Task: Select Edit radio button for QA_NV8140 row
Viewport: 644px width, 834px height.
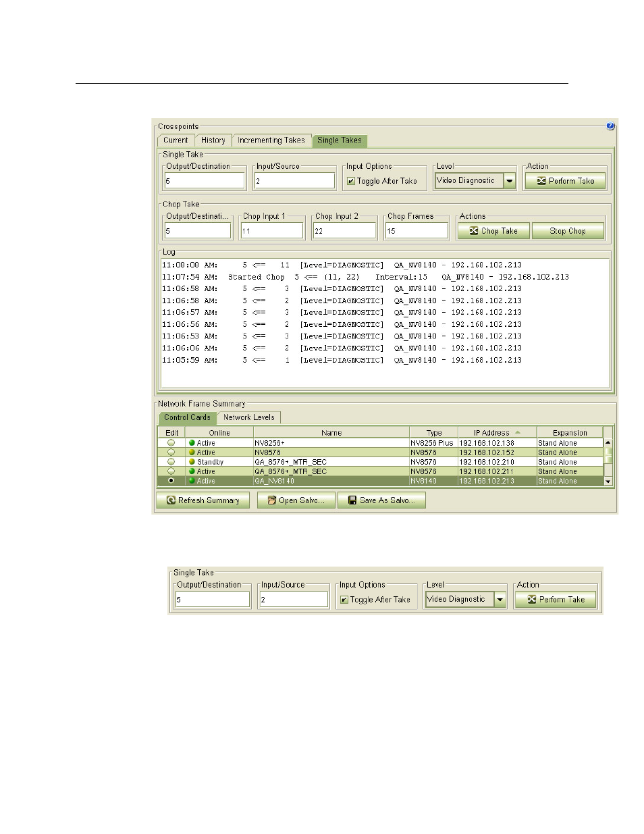Action: 171,481
